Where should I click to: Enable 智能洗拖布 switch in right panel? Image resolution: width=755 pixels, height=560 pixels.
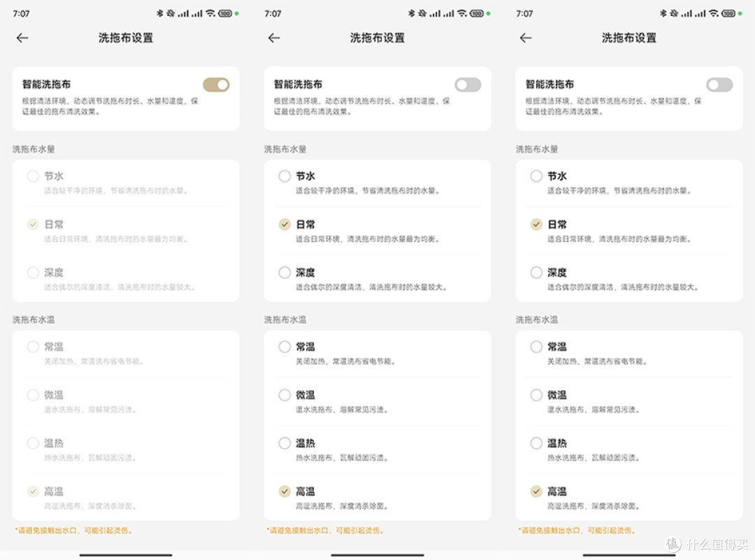coord(720,85)
